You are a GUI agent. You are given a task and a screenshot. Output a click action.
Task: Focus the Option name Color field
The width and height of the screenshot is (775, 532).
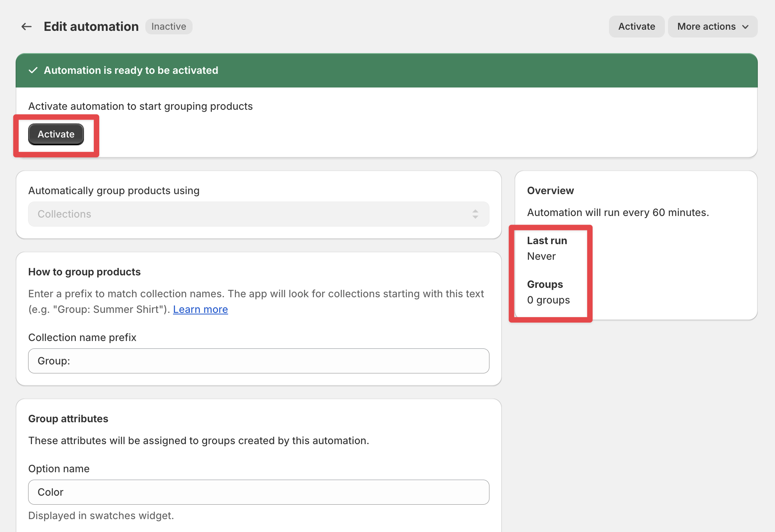[258, 492]
